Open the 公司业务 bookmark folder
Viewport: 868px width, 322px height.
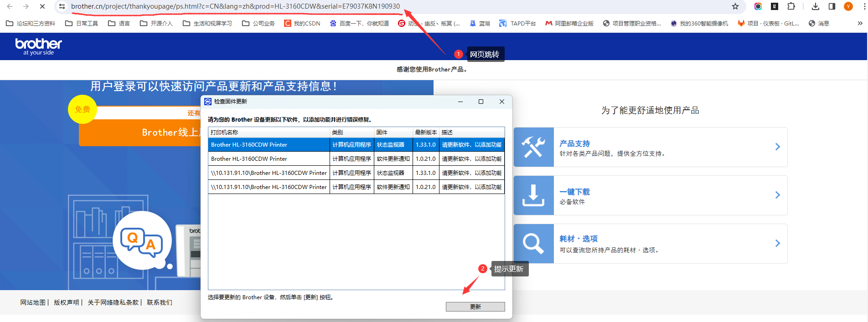pyautogui.click(x=258, y=23)
